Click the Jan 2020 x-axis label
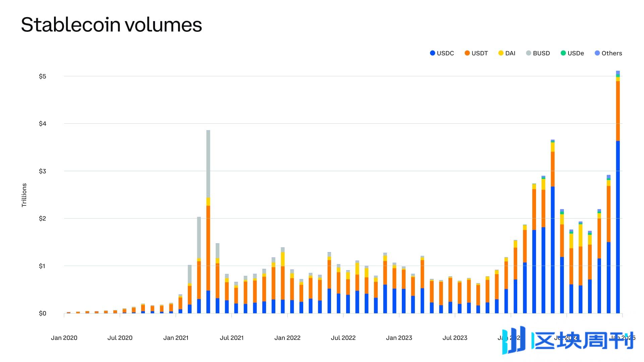The image size is (644, 362). [x=64, y=338]
